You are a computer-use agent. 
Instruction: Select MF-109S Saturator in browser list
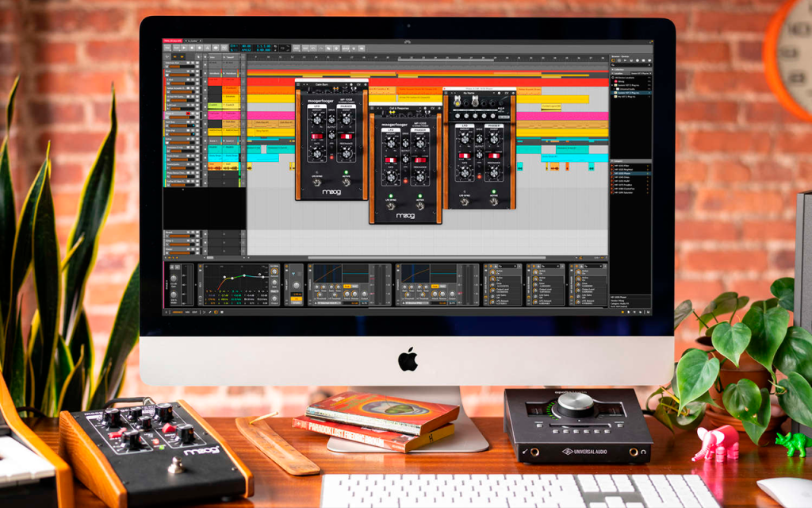[630, 192]
